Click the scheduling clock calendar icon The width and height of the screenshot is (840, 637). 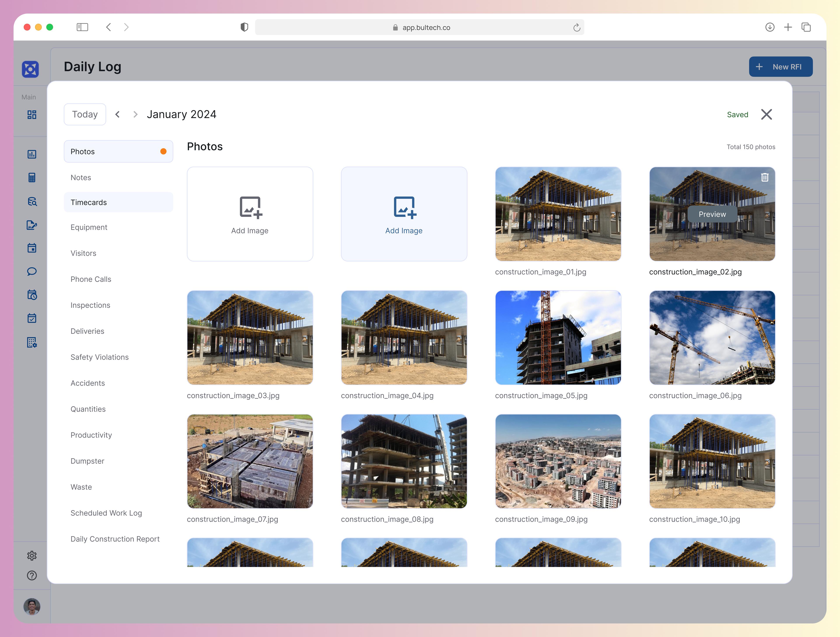coord(32,295)
